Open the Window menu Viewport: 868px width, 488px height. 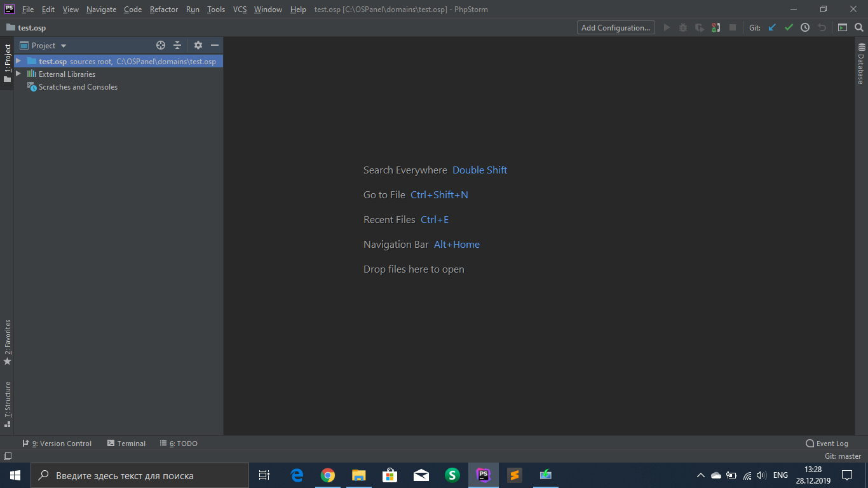point(268,10)
